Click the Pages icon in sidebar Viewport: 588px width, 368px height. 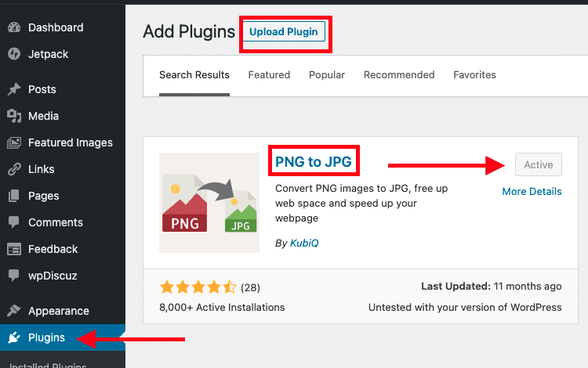(14, 196)
